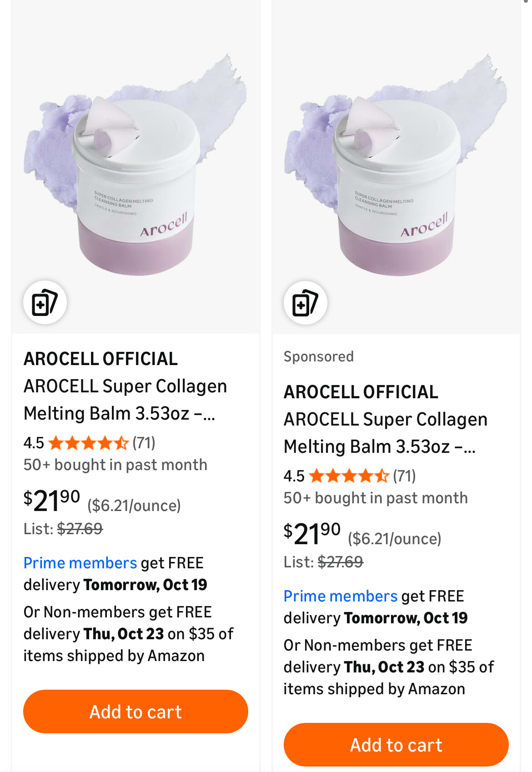Open sponsored 'AROCELL Super Collagen Melting Balm' title
The height and width of the screenshot is (772, 532).
tap(385, 433)
